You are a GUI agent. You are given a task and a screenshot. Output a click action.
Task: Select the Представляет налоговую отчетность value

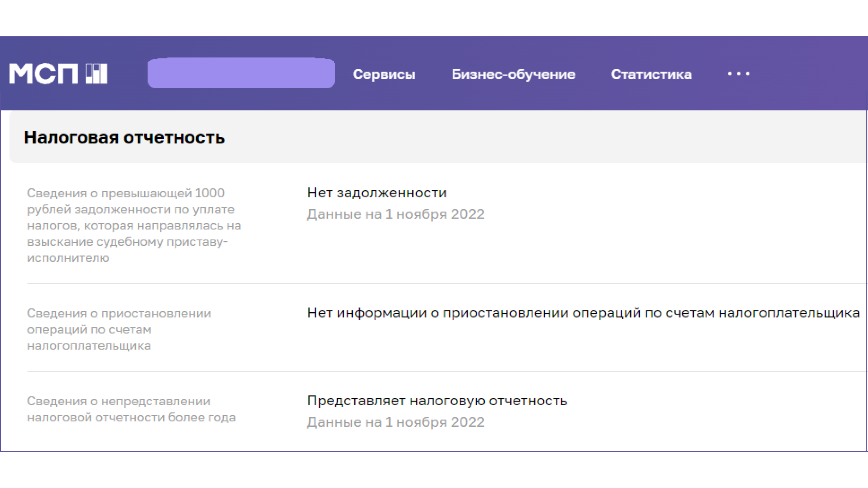click(x=437, y=401)
